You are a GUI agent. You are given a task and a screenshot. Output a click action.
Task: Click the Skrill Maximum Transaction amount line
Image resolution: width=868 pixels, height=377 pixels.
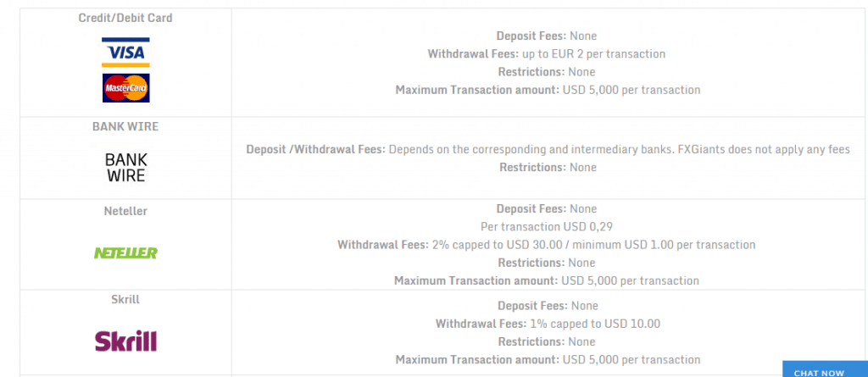548,359
